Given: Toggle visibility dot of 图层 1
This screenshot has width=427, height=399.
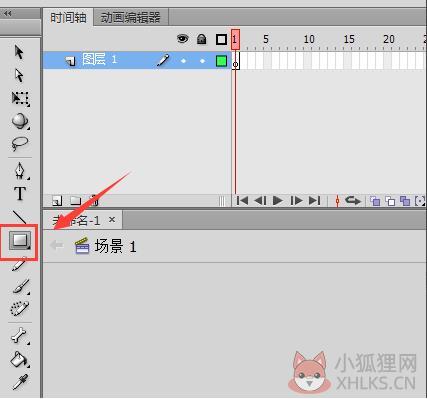Looking at the screenshot, I should (x=183, y=61).
